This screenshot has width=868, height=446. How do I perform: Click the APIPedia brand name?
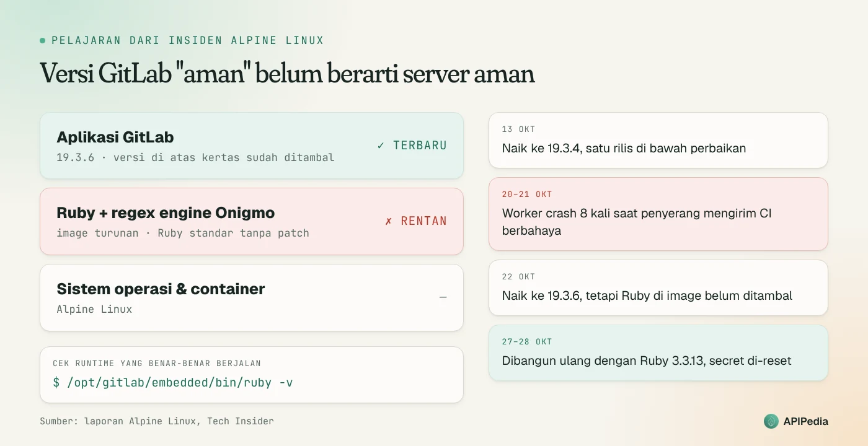click(x=805, y=421)
